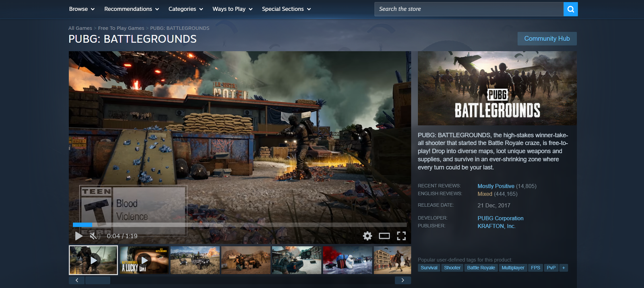The width and height of the screenshot is (644, 288).
Task: Click the plus button to add tags
Action: click(x=563, y=268)
